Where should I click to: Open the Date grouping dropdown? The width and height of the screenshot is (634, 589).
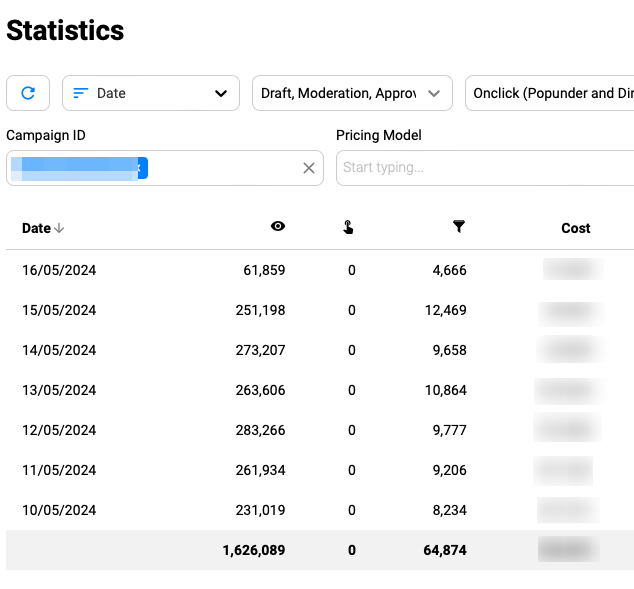pos(151,93)
